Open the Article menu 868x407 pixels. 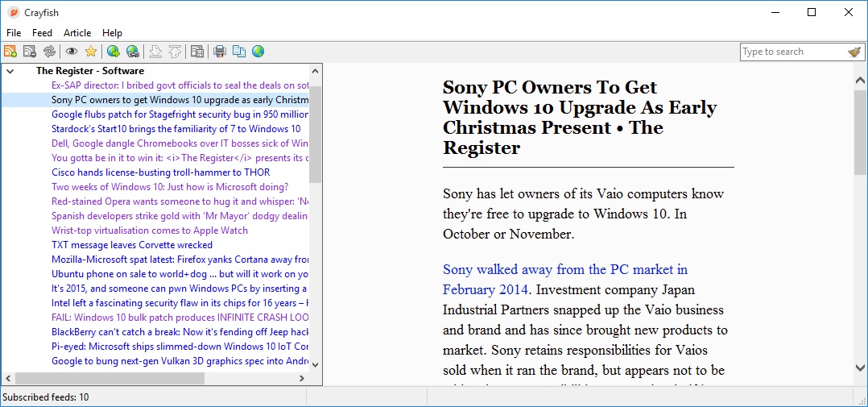click(77, 33)
